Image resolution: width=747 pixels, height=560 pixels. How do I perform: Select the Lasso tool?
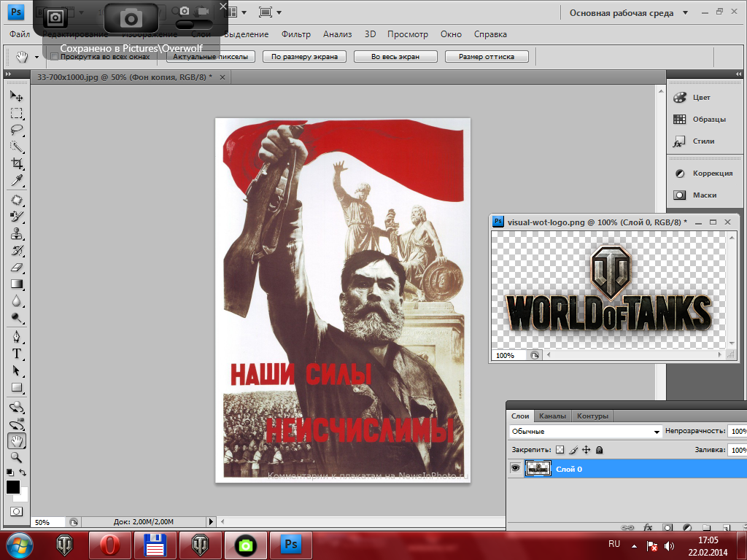(x=17, y=130)
